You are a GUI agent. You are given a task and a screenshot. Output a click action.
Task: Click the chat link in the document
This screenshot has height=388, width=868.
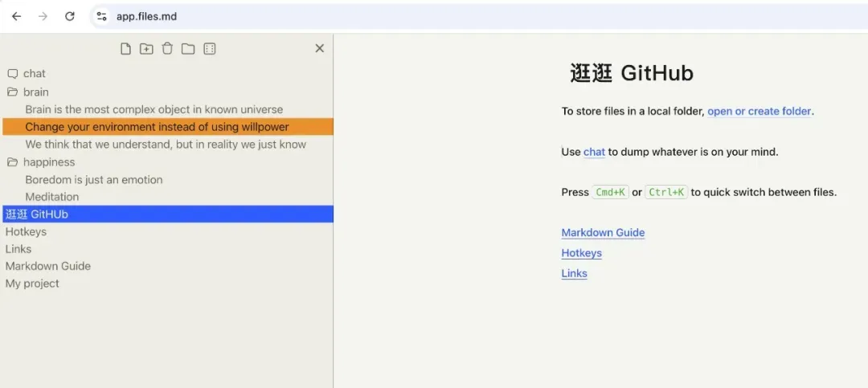pos(594,152)
